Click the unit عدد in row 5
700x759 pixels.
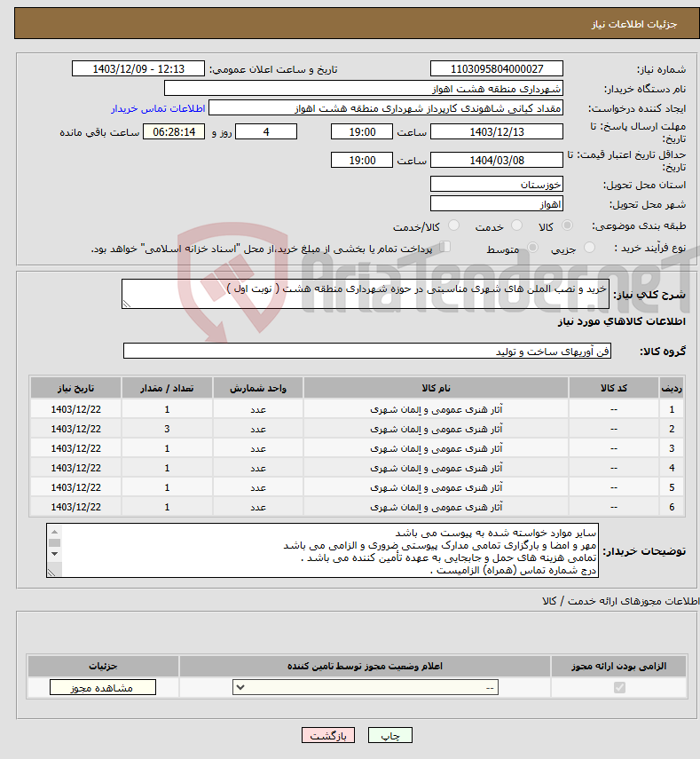pos(258,487)
